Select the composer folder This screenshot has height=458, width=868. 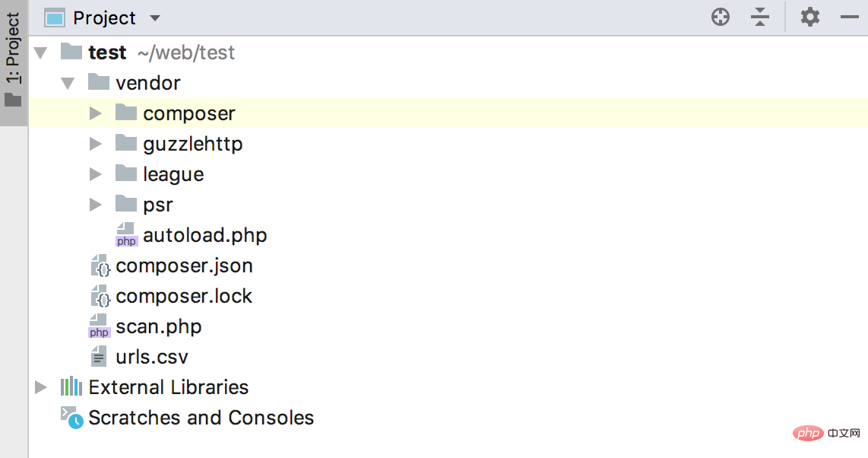pyautogui.click(x=189, y=113)
